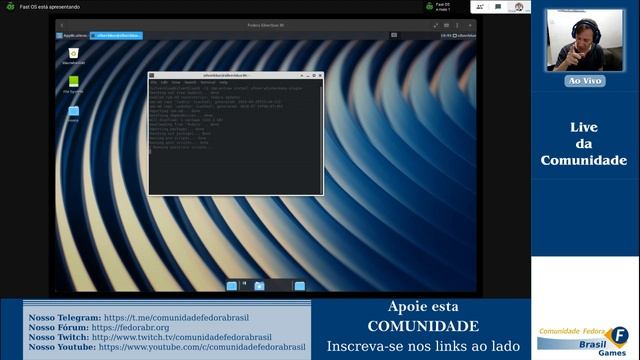Viewport: 640px width, 360px height.
Task: Toggle fullscreen in the VM window header
Action: click(x=436, y=25)
